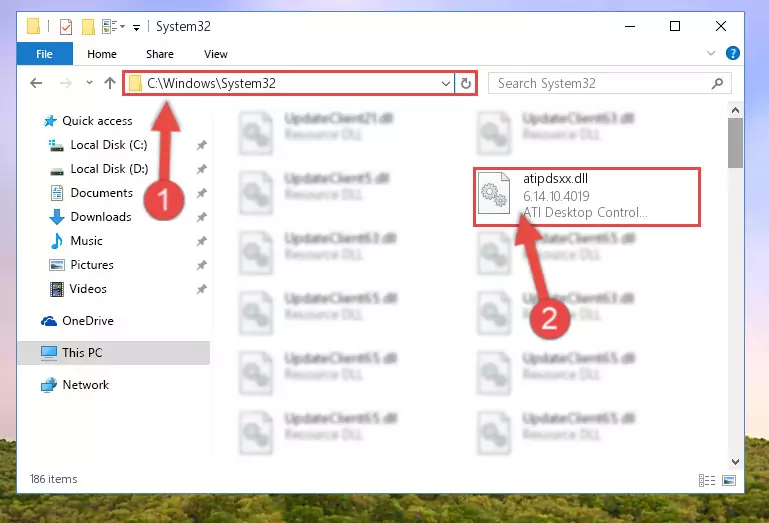Click the pin icon beside Videos

coord(202,289)
